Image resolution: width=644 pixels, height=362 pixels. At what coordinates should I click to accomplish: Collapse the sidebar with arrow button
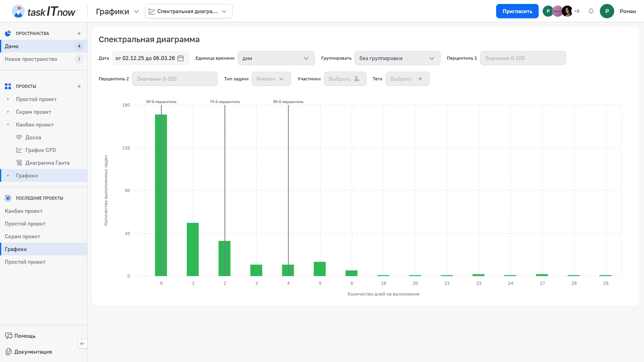pyautogui.click(x=82, y=344)
